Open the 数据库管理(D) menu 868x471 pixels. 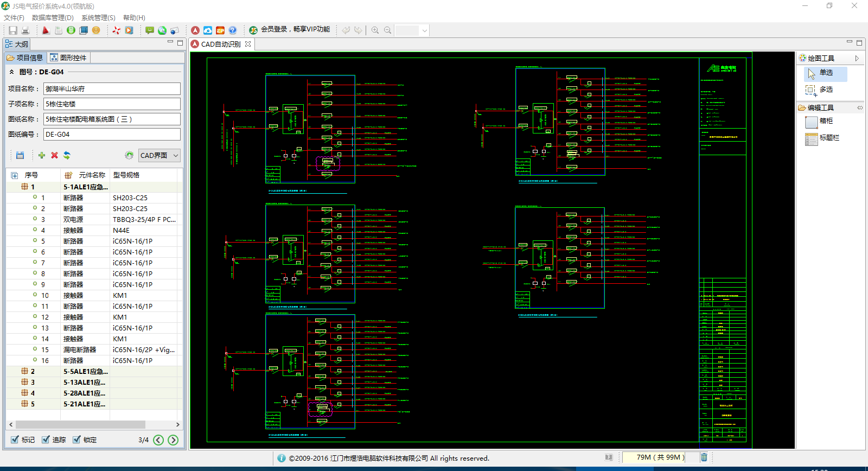53,18
